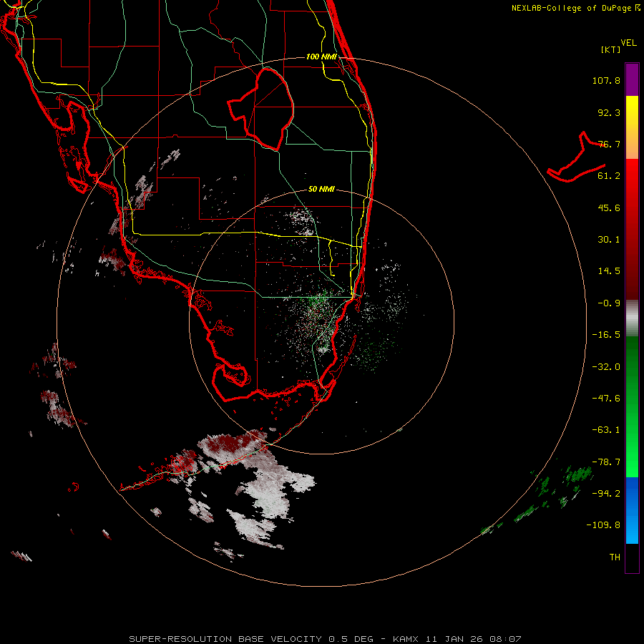The width and height of the screenshot is (644, 644).
Task: Select the 76.7 scale value
Action: [x=609, y=144]
